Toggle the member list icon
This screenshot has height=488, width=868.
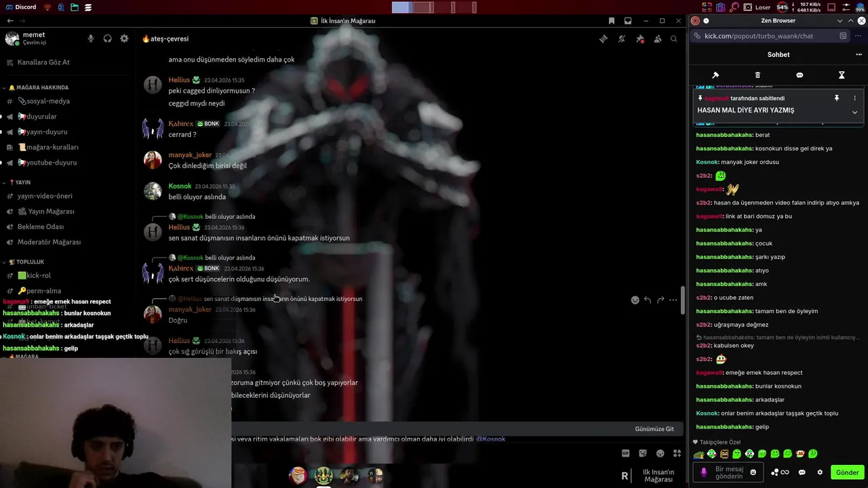(657, 39)
